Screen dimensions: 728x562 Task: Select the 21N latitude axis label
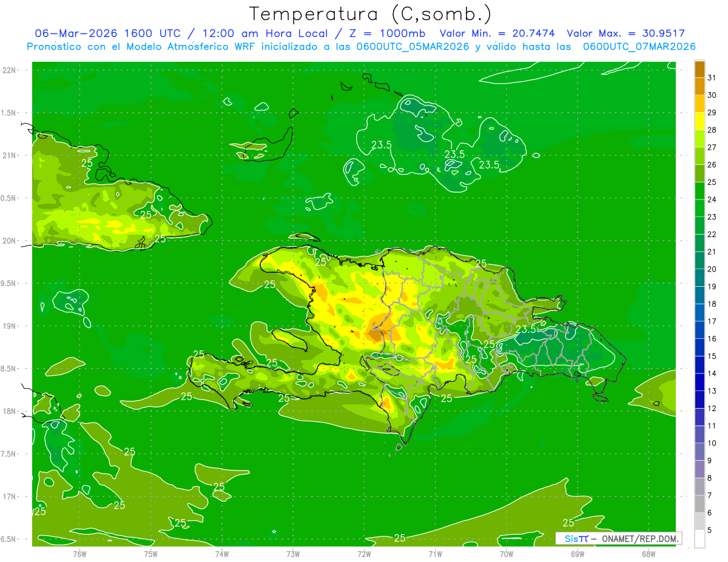pos(8,155)
